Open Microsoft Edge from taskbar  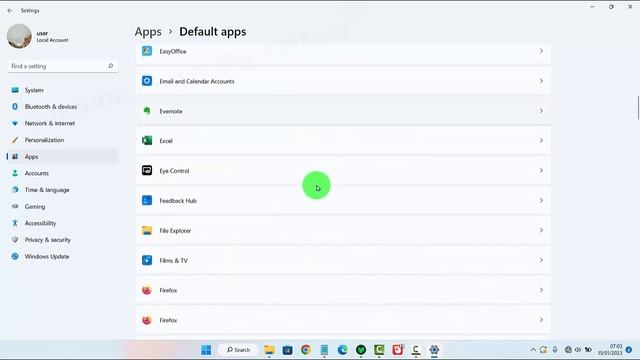pos(342,350)
